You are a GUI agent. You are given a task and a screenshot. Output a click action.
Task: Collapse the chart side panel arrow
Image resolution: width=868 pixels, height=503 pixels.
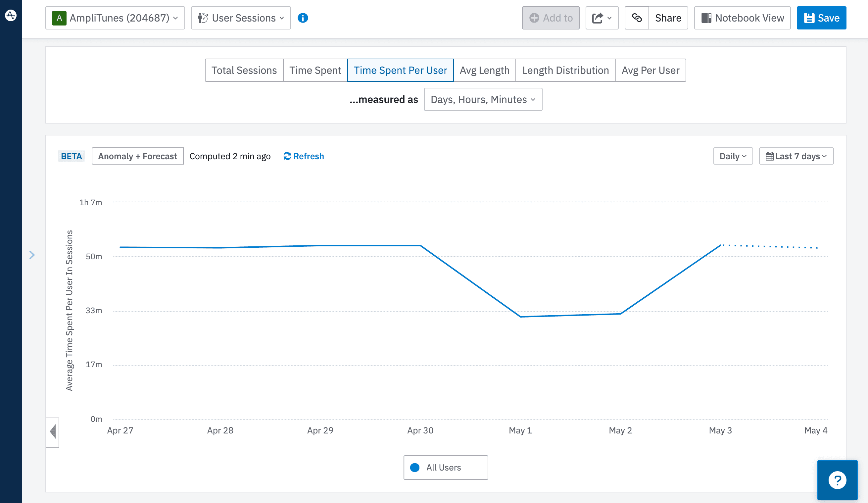53,432
